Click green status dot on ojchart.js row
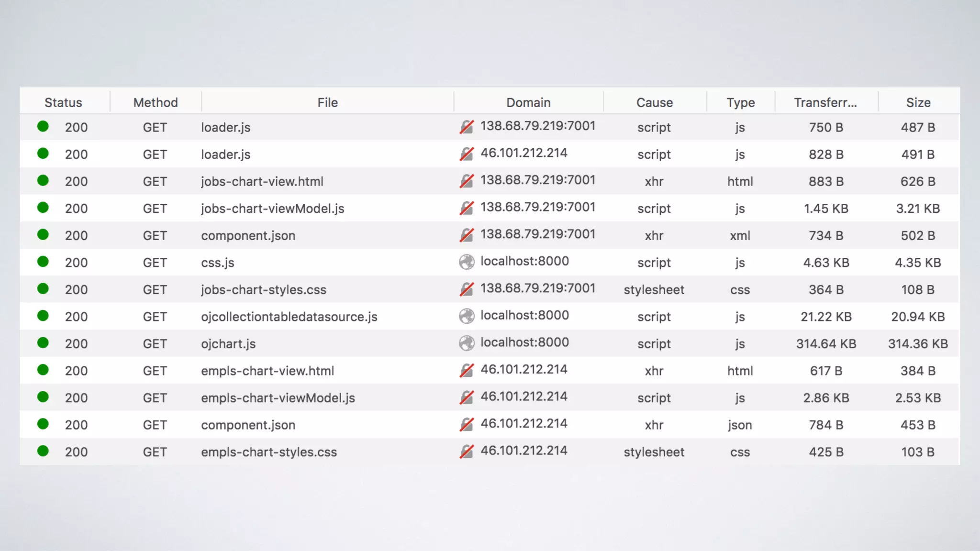Image resolution: width=980 pixels, height=551 pixels. click(x=43, y=343)
